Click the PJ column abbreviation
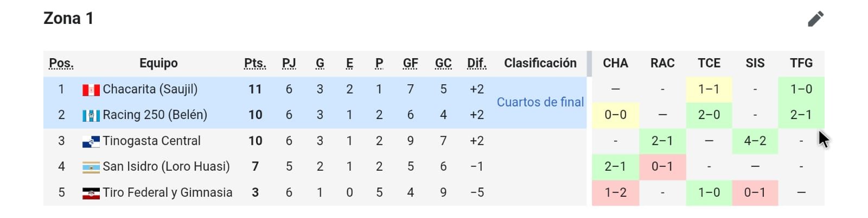 289,64
